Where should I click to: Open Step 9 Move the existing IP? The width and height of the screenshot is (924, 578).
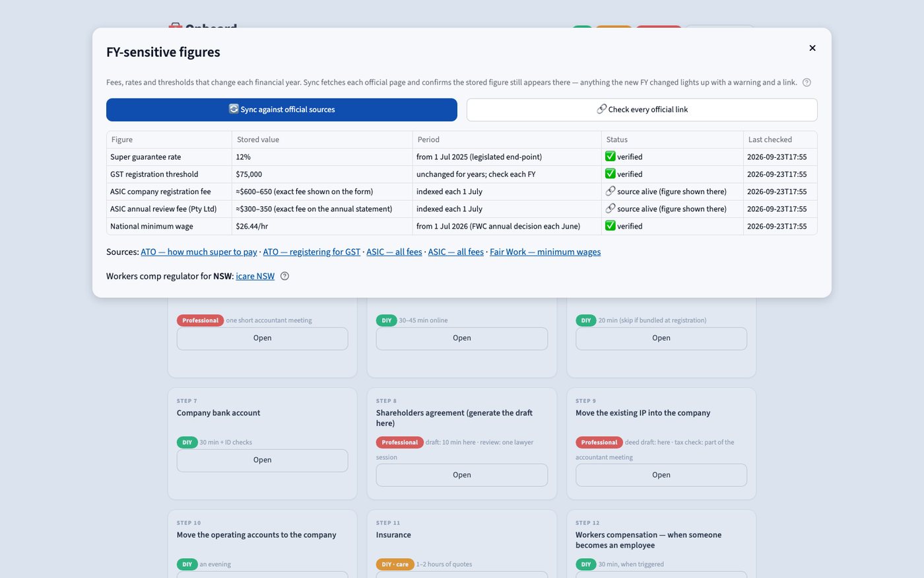point(661,475)
